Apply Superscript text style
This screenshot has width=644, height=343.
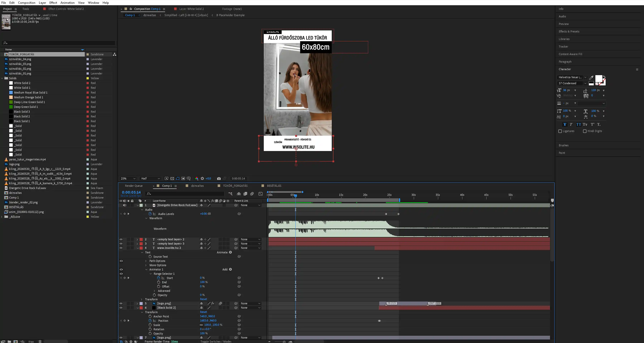pos(592,124)
